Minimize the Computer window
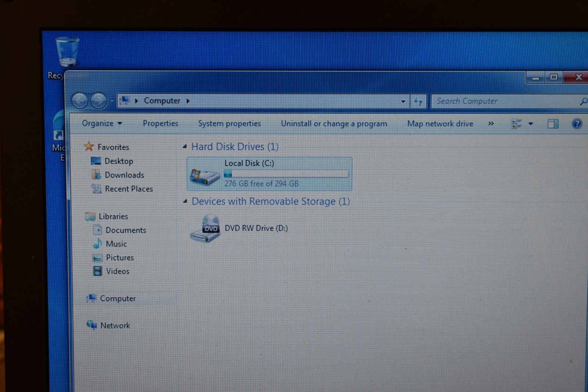 [x=535, y=78]
